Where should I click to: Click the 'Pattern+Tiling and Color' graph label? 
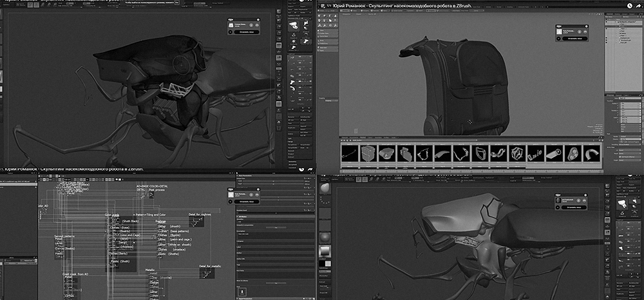coord(149,214)
